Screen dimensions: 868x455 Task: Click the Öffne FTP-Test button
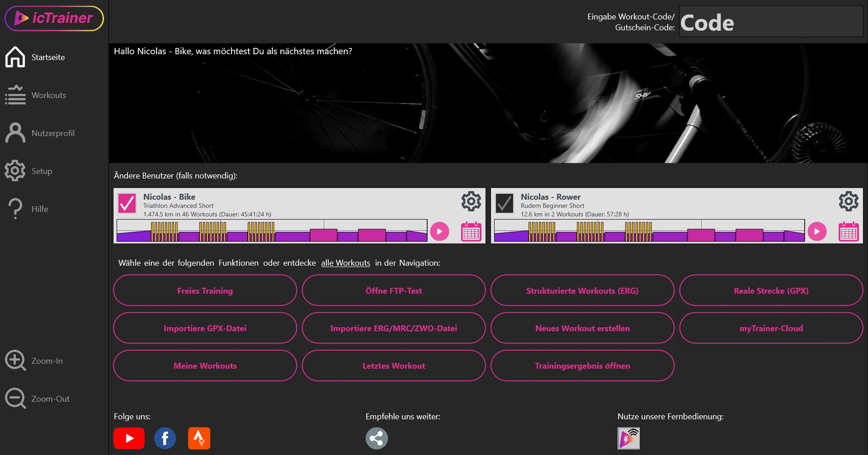click(394, 291)
